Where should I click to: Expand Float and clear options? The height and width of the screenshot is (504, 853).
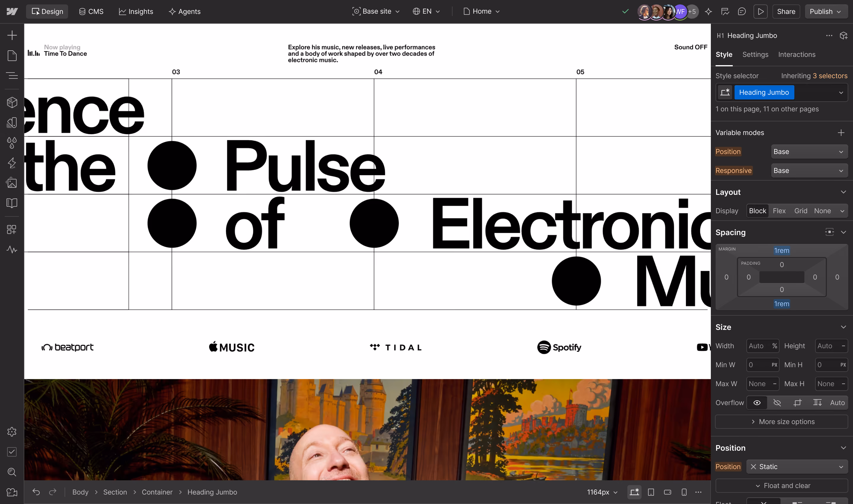tap(782, 486)
